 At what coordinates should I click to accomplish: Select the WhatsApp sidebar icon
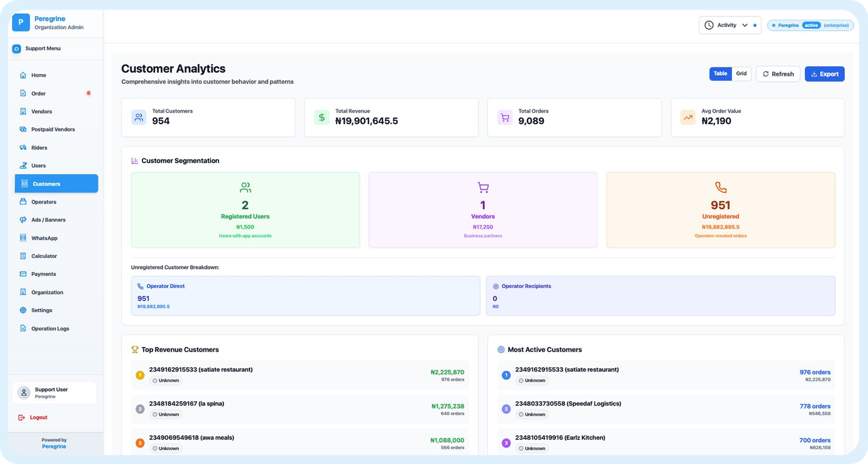pos(23,238)
